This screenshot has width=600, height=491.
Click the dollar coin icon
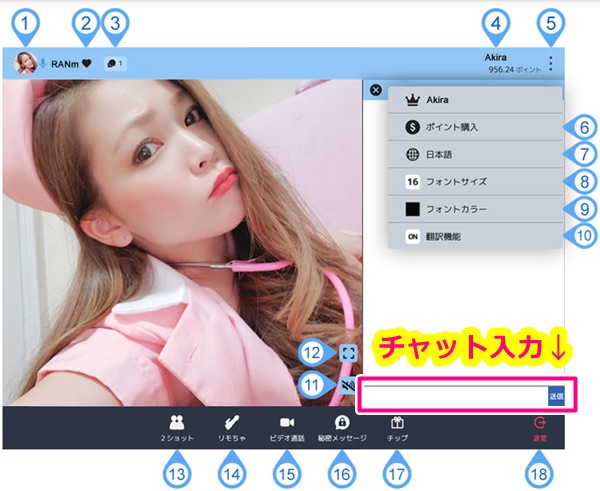tap(412, 127)
